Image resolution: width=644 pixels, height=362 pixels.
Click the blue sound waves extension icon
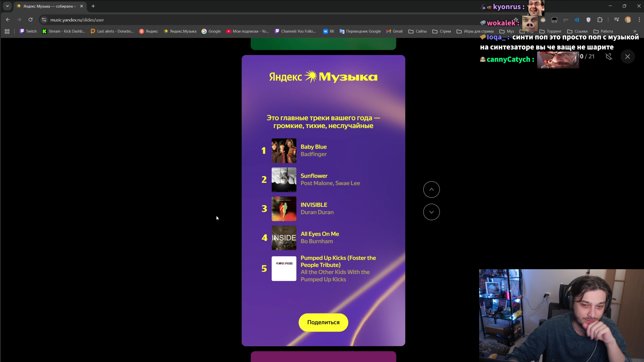[x=577, y=20]
